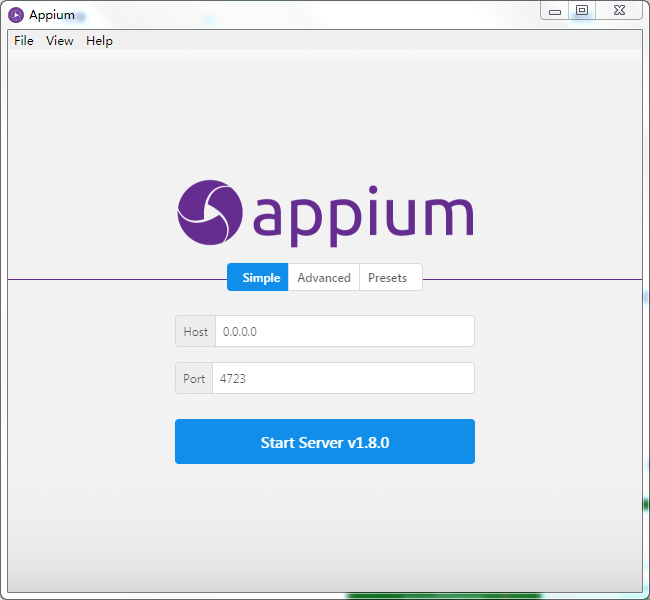This screenshot has width=650, height=600.
Task: Click Start Server v1.8.0 button
Action: (325, 442)
